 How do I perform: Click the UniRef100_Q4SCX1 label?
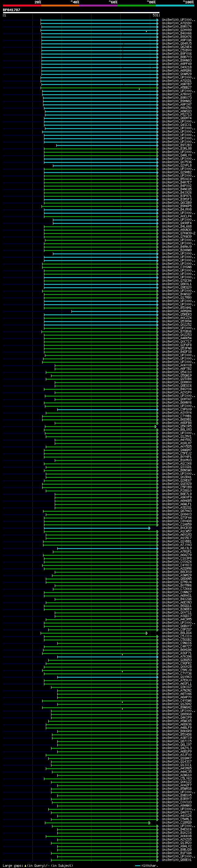[177, 125]
